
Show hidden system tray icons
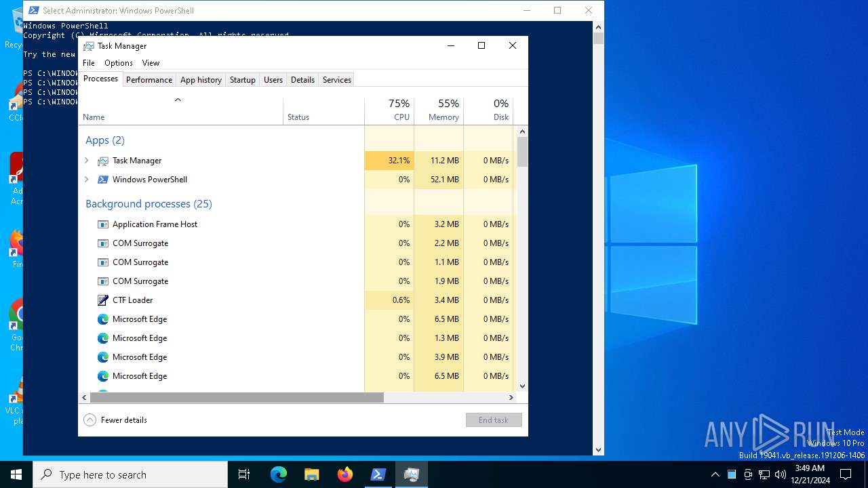pos(715,474)
